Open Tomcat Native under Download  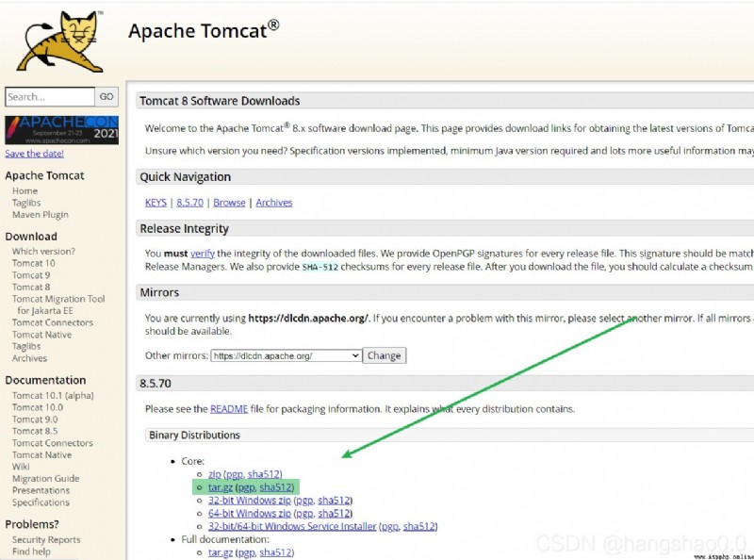[41, 335]
